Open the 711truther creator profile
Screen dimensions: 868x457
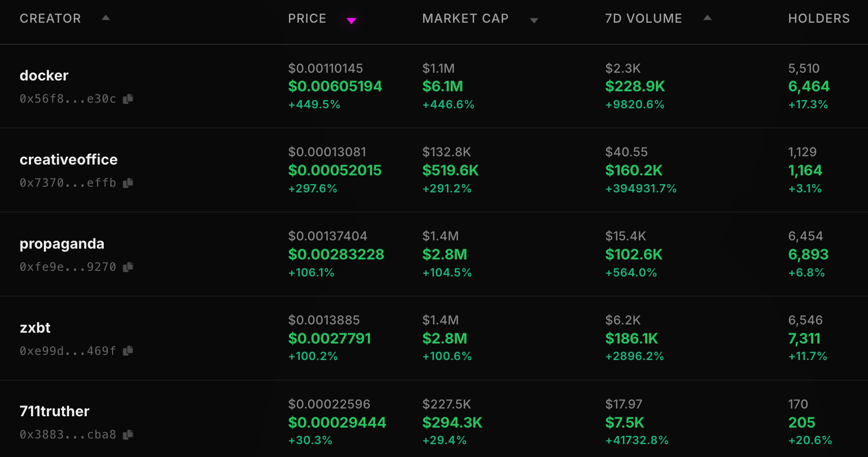pyautogui.click(x=54, y=412)
